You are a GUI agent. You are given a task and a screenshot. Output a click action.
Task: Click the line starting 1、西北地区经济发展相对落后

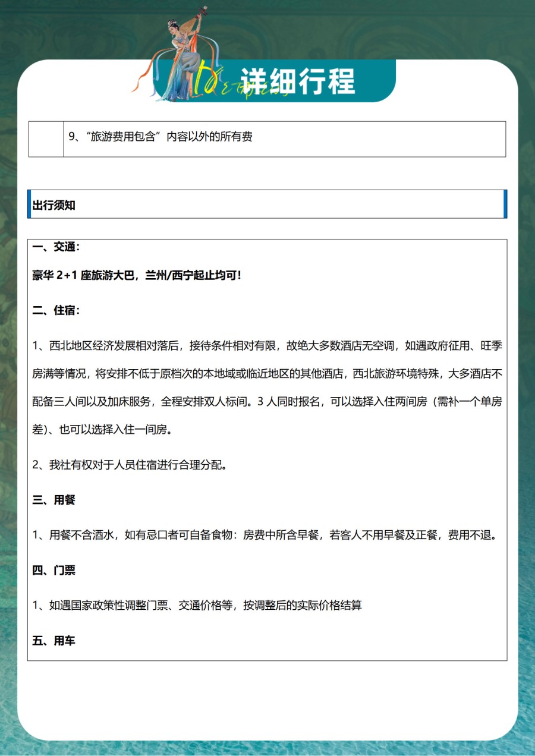pos(267,345)
